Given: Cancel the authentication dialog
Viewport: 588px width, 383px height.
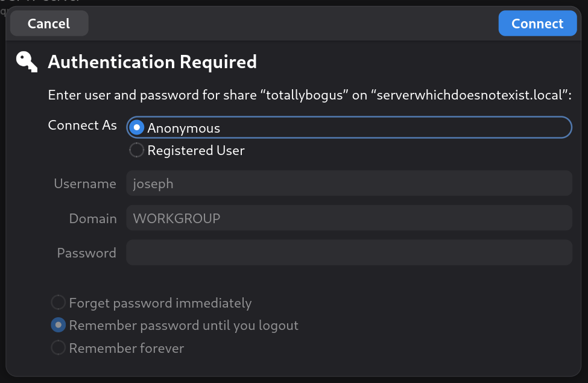Looking at the screenshot, I should pos(49,24).
